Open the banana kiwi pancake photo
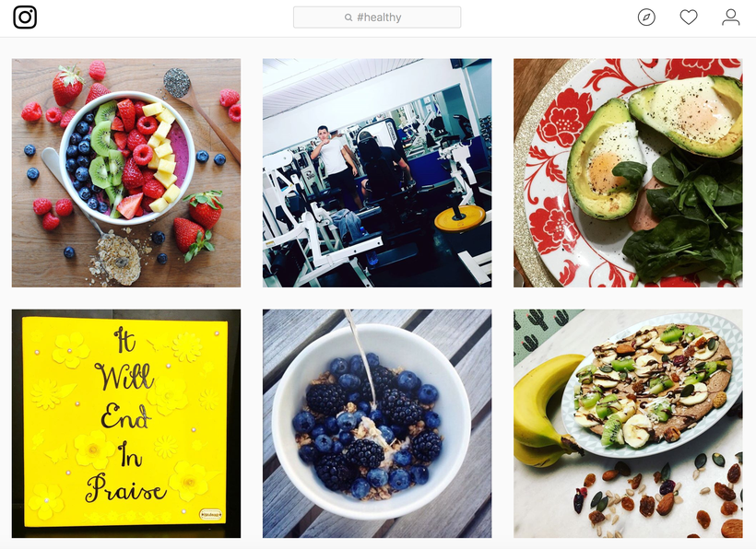The height and width of the screenshot is (549, 756). coord(628,424)
